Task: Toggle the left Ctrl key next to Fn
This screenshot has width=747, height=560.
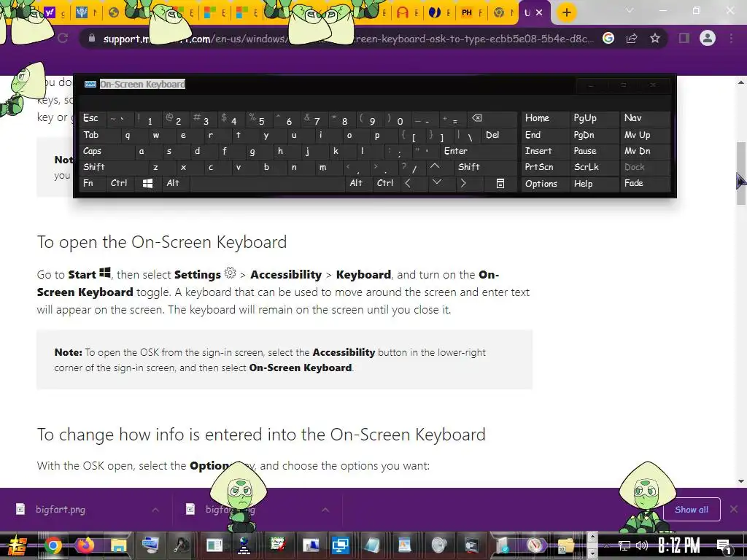Action: pyautogui.click(x=119, y=183)
